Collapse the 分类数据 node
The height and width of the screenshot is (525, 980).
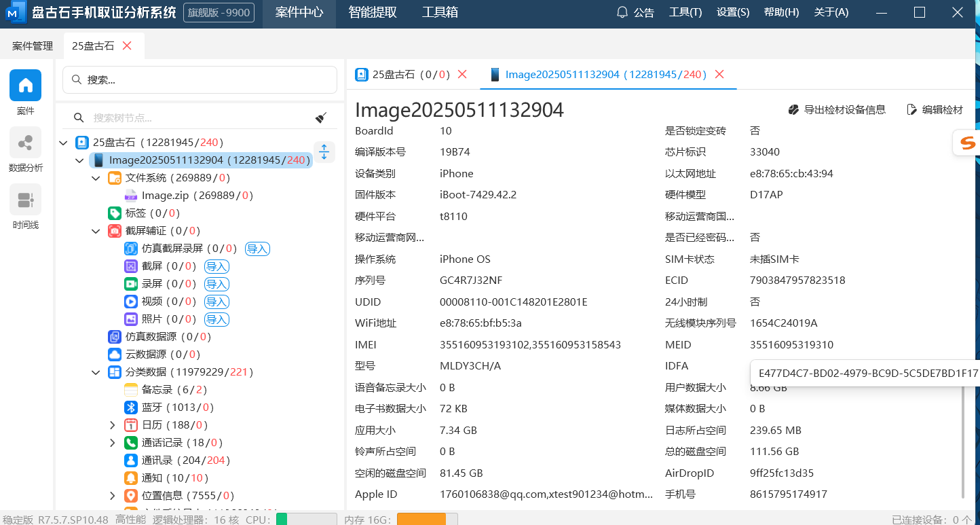96,372
